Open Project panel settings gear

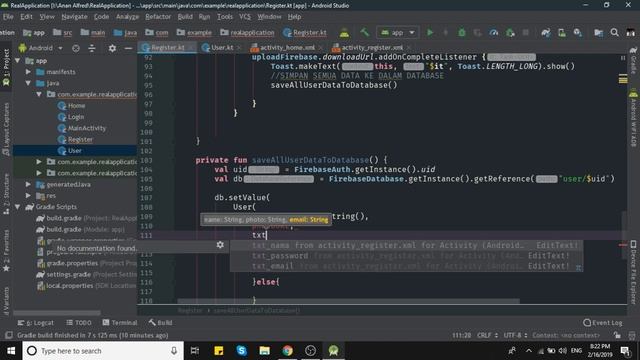click(112, 48)
